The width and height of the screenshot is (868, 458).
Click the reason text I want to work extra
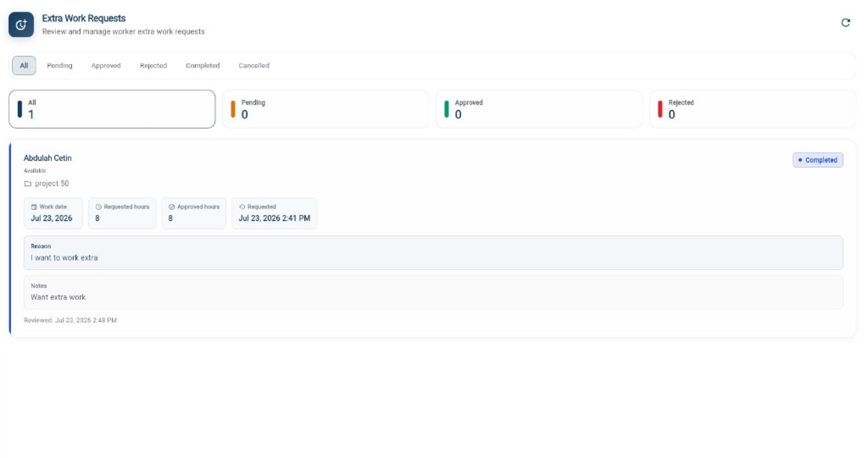point(64,258)
